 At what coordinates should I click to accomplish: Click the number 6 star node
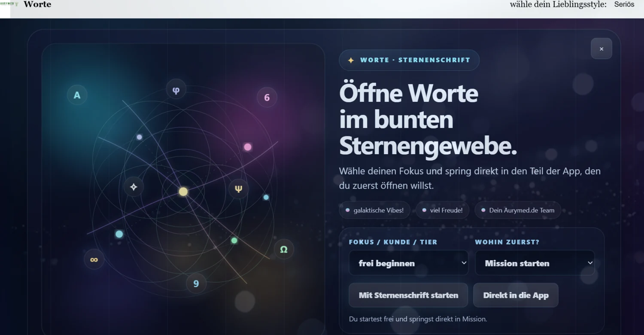point(267,97)
